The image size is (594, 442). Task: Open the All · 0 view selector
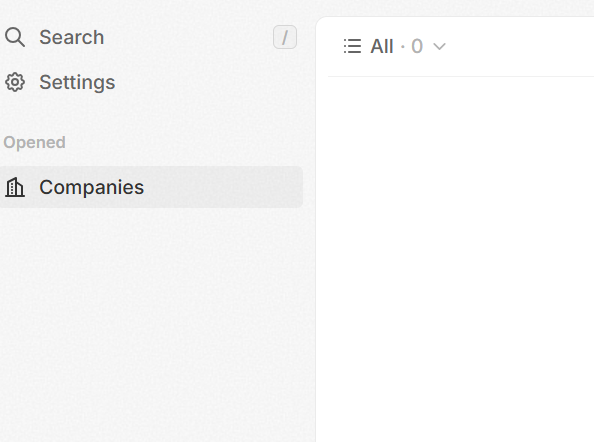(x=395, y=46)
